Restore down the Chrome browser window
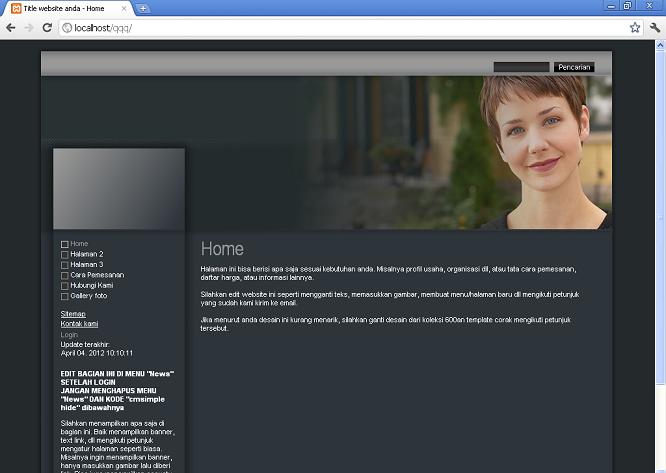 [627, 6]
